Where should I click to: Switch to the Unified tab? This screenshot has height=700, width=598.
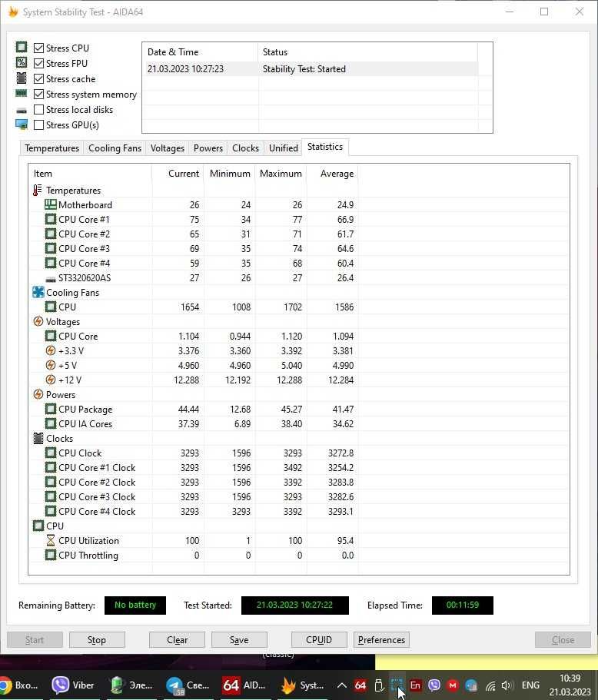(283, 148)
